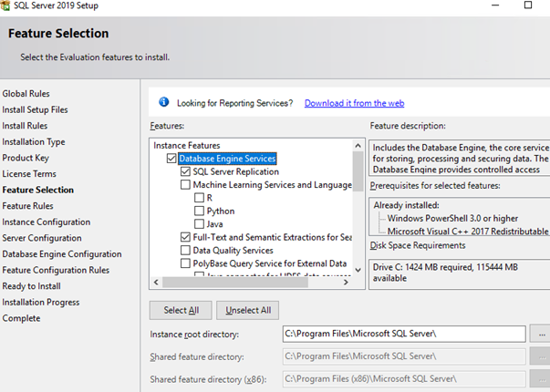Viewport: 550px width, 392px height.
Task: Click Microsoft Visual C++ 2017 Redistributable prerequisite
Action: pos(468,232)
